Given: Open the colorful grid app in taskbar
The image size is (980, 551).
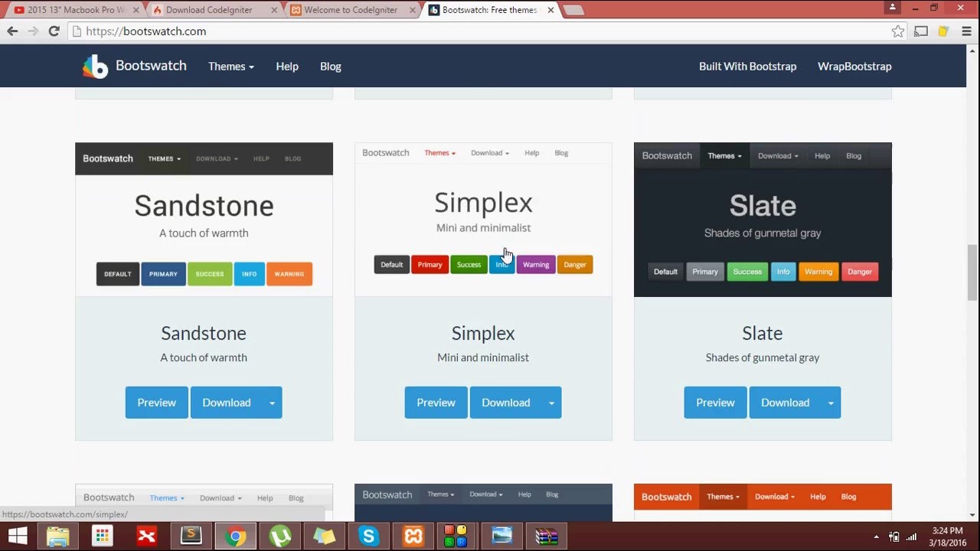Looking at the screenshot, I should [x=102, y=536].
